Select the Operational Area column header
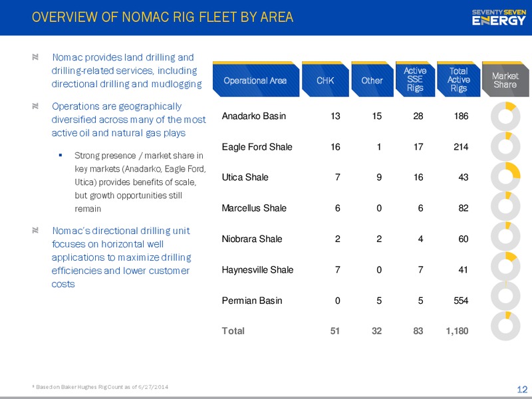The image size is (532, 399). tap(256, 79)
